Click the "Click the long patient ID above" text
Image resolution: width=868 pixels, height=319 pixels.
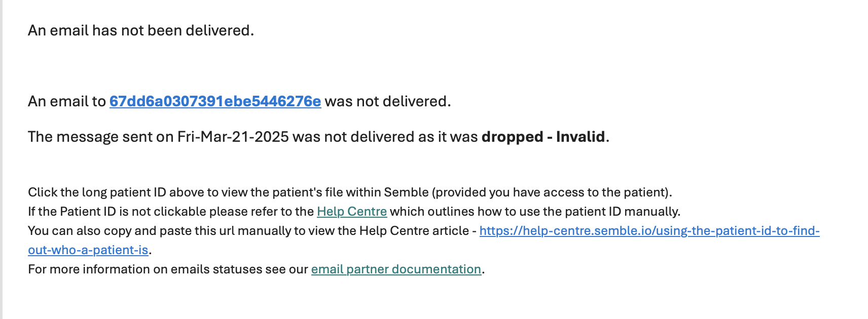pos(116,192)
